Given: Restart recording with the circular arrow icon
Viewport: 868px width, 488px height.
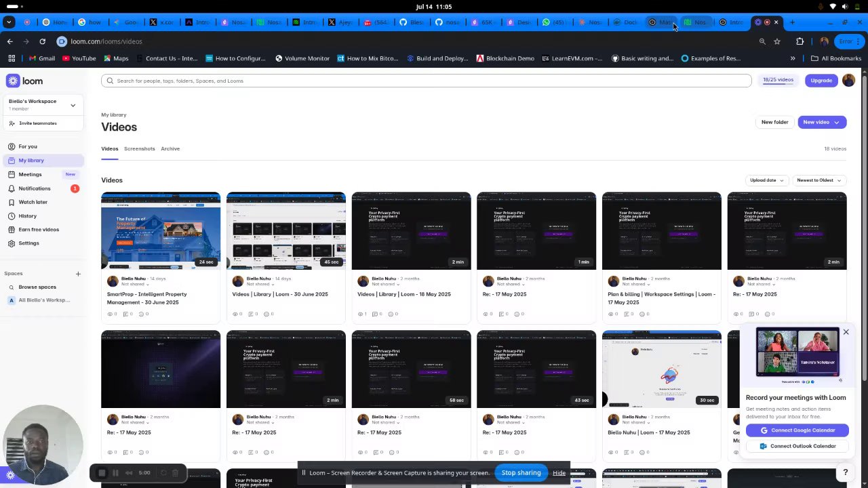Looking at the screenshot, I should point(163,473).
